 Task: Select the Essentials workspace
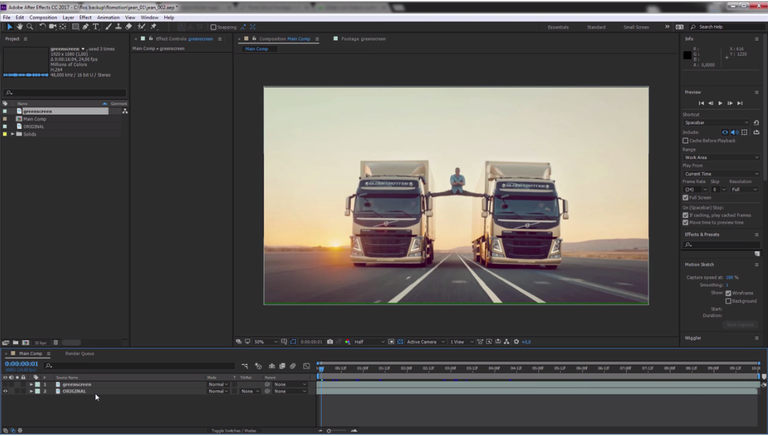(x=558, y=27)
